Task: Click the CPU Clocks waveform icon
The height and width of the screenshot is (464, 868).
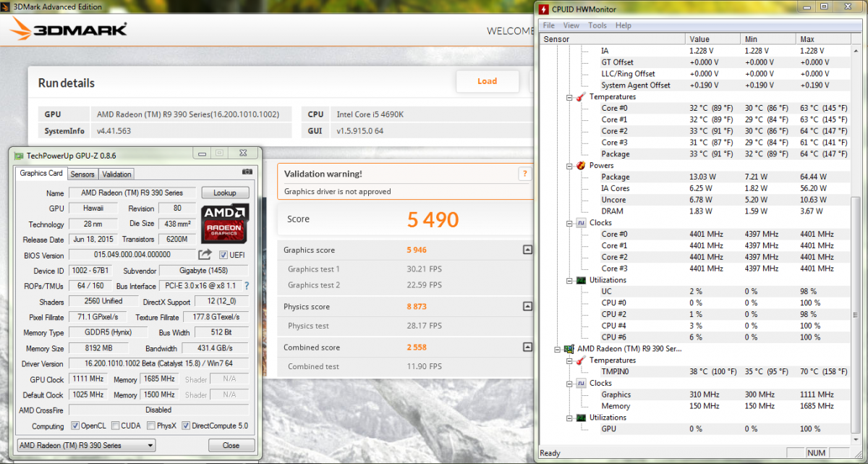Action: [581, 223]
